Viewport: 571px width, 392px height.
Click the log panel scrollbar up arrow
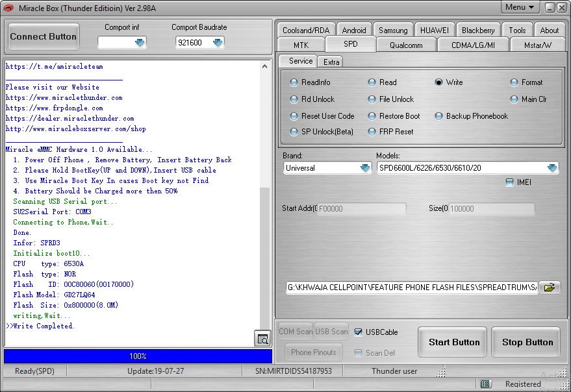265,66
